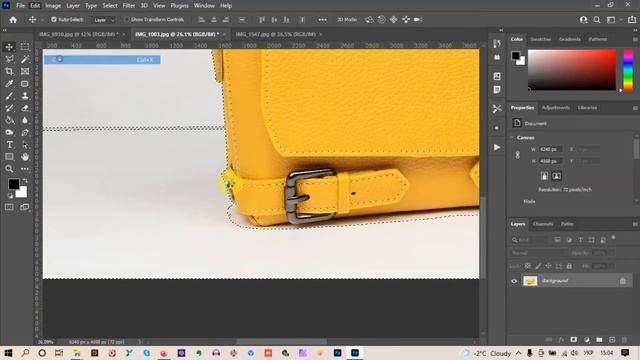Swap foreground and background colors
Viewport: 640px width, 360px height.
25,180
